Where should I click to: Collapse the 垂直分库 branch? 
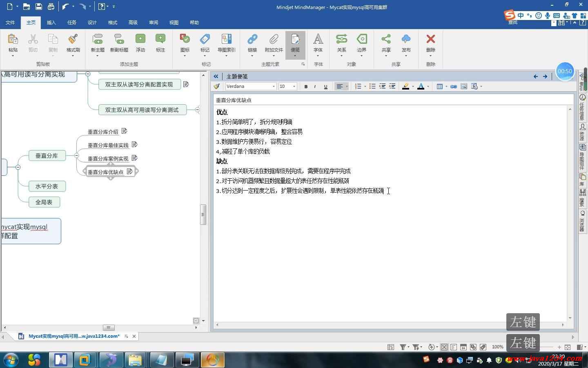76,155
